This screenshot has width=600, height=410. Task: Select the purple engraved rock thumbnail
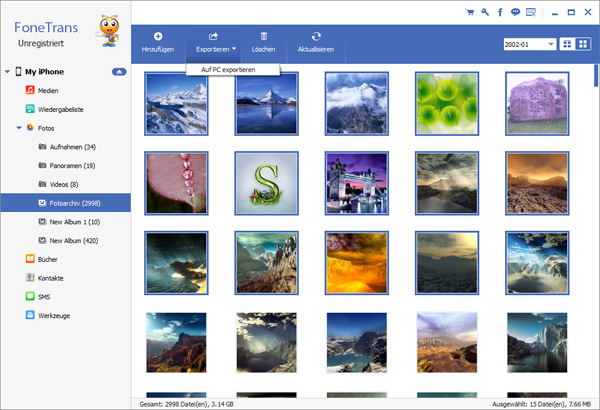537,104
